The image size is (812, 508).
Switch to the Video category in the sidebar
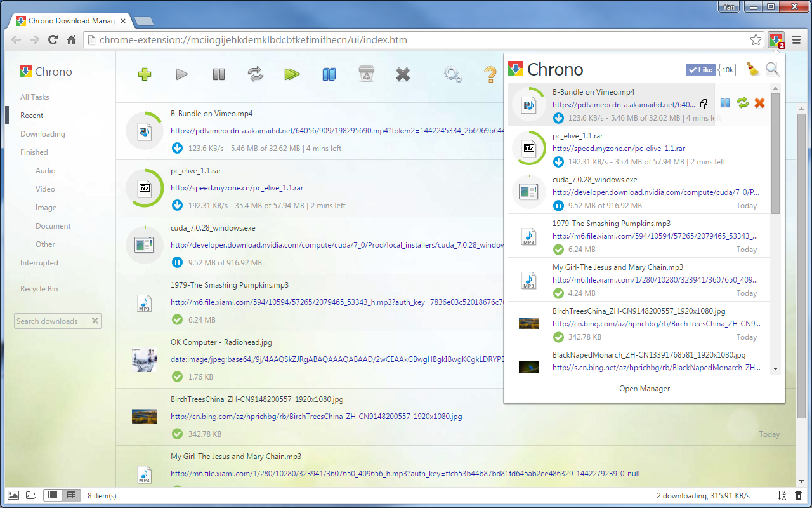45,189
